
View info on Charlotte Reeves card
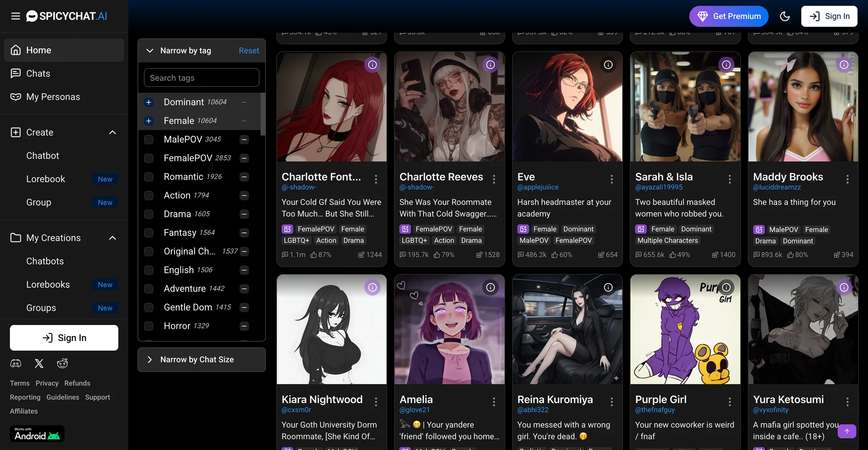[x=491, y=65]
